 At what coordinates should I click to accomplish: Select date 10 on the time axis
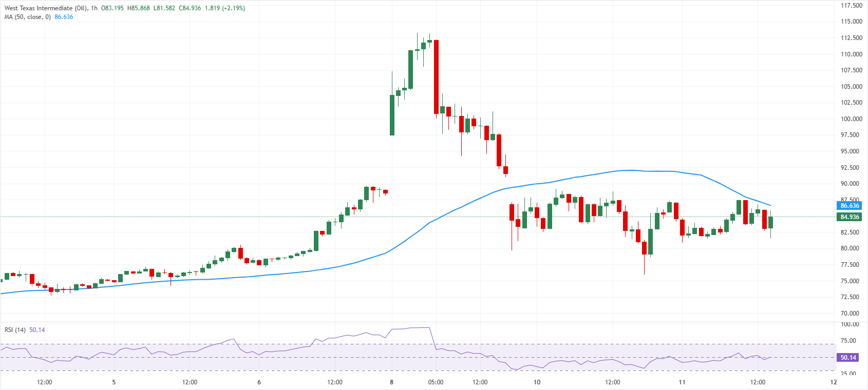[x=537, y=382]
